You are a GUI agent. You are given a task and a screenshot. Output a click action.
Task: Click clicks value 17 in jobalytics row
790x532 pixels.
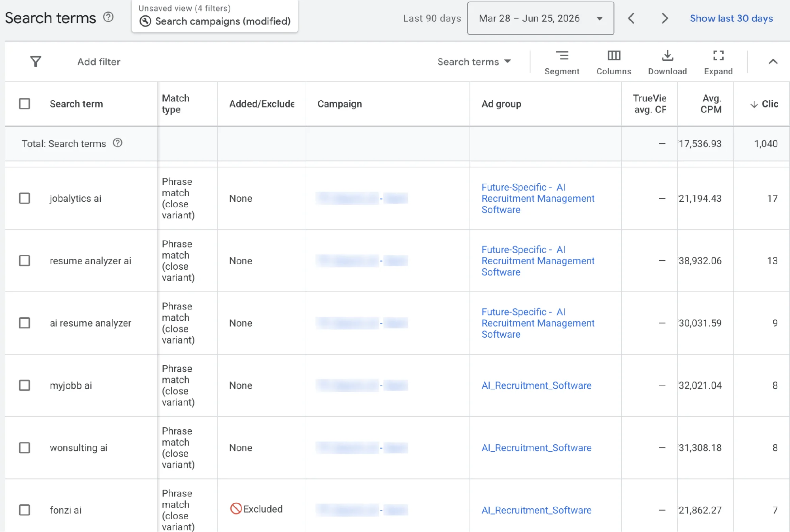[x=773, y=198]
